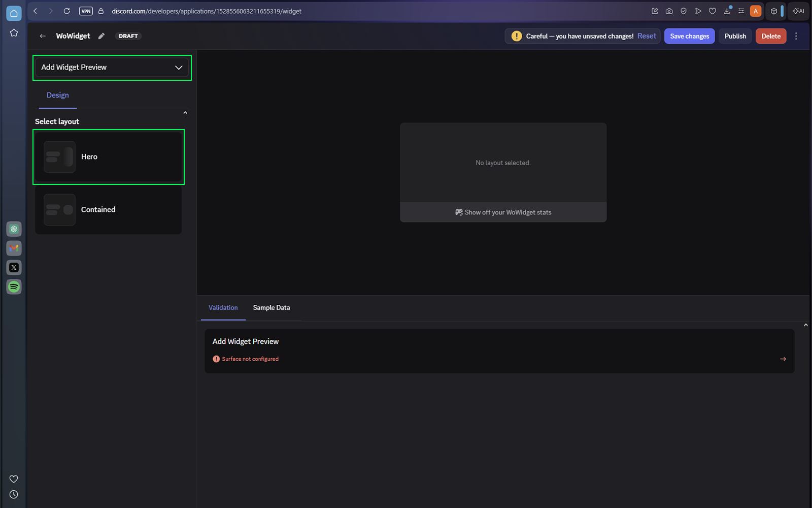Open Spotify from the browser sidebar
Screen dimensions: 812x508
click(x=14, y=287)
